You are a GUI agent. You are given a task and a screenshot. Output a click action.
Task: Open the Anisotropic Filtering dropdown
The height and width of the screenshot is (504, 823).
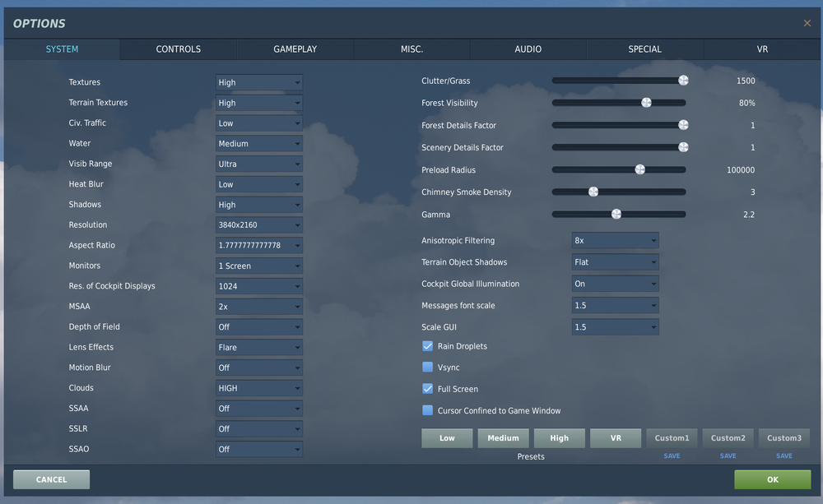coord(615,240)
